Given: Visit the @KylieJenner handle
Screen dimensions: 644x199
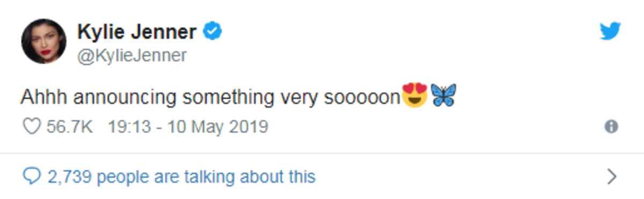Looking at the screenshot, I should 131,56.
